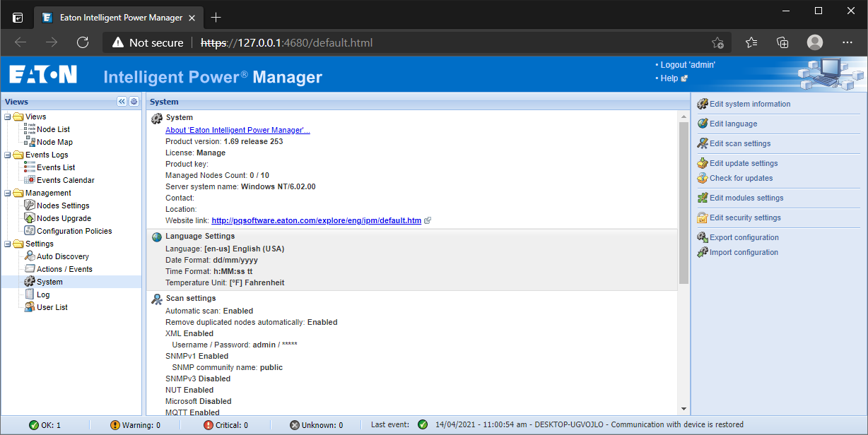The height and width of the screenshot is (435, 868).
Task: Click the Import configuration icon
Action: pos(703,252)
